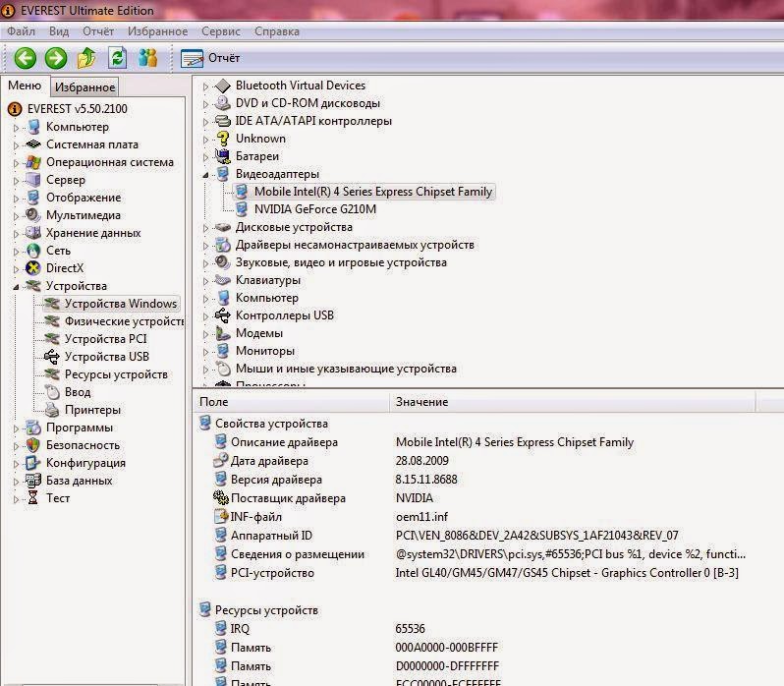Expand the Модемы node
This screenshot has height=686, width=784.
click(x=205, y=334)
